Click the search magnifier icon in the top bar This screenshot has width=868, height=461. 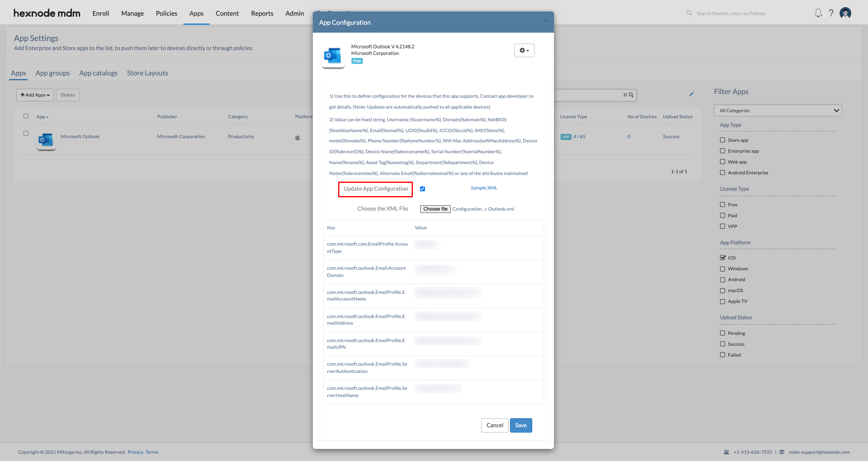(x=689, y=13)
